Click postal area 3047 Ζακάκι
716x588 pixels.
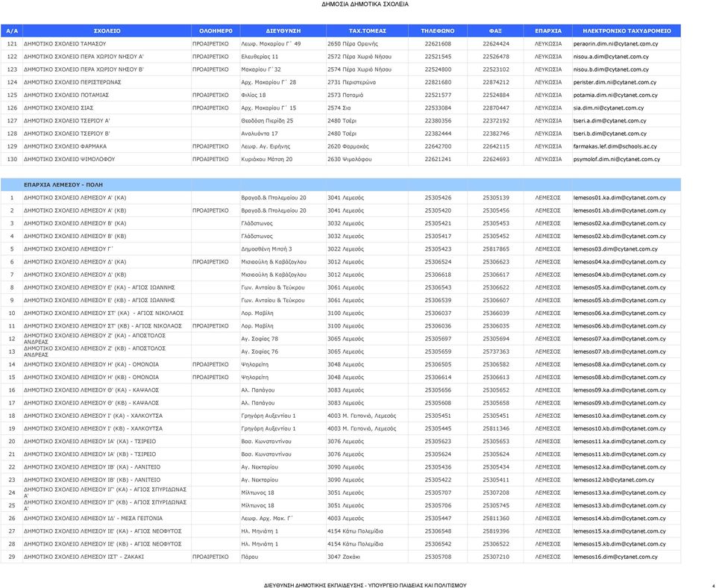pos(343,557)
